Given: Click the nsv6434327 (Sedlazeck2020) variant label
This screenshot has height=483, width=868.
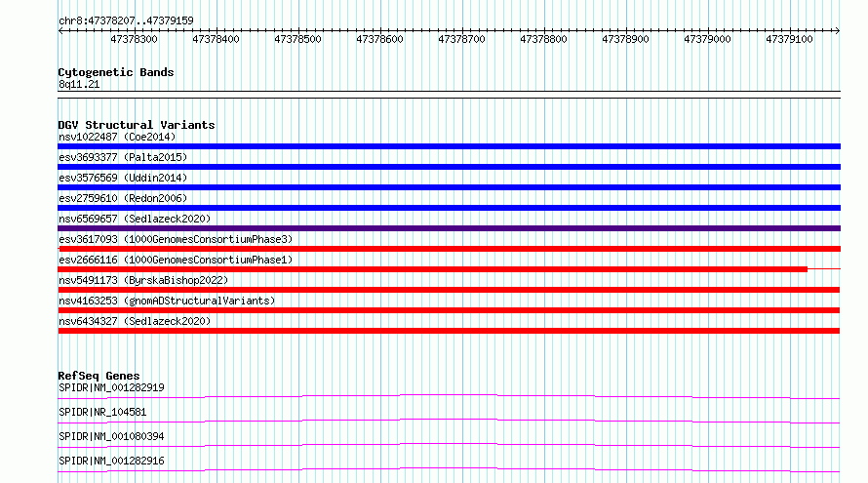Looking at the screenshot, I should pyautogui.click(x=135, y=321).
